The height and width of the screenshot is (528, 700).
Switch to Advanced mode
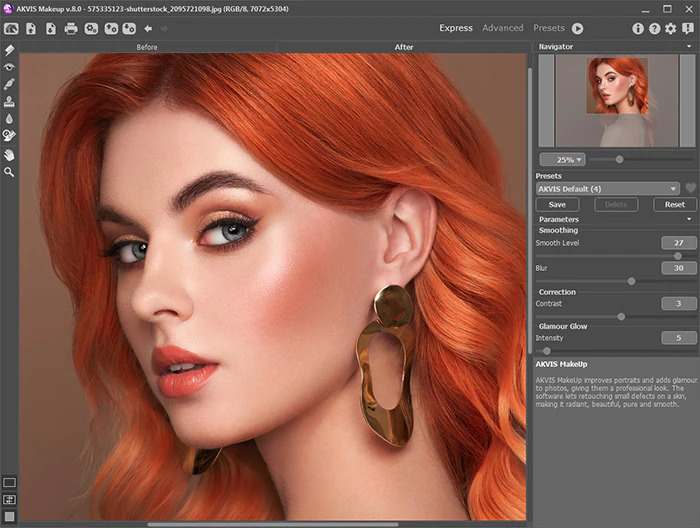[x=502, y=28]
